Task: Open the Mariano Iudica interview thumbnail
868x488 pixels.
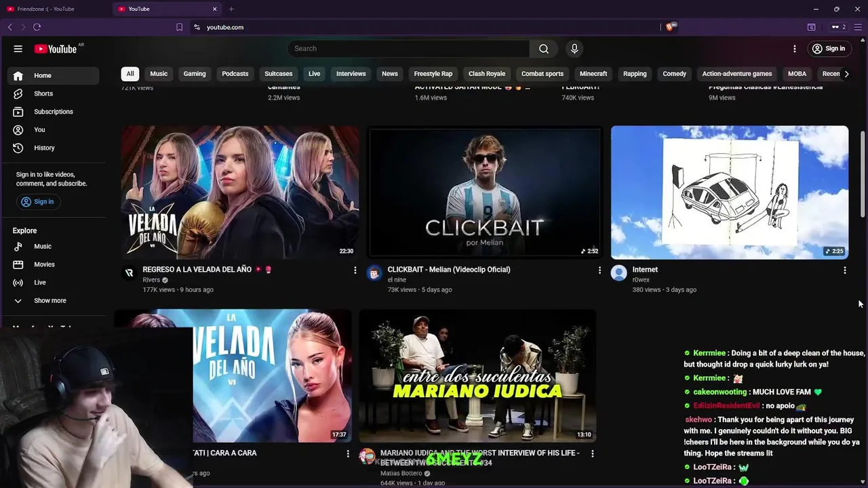Action: [x=477, y=376]
